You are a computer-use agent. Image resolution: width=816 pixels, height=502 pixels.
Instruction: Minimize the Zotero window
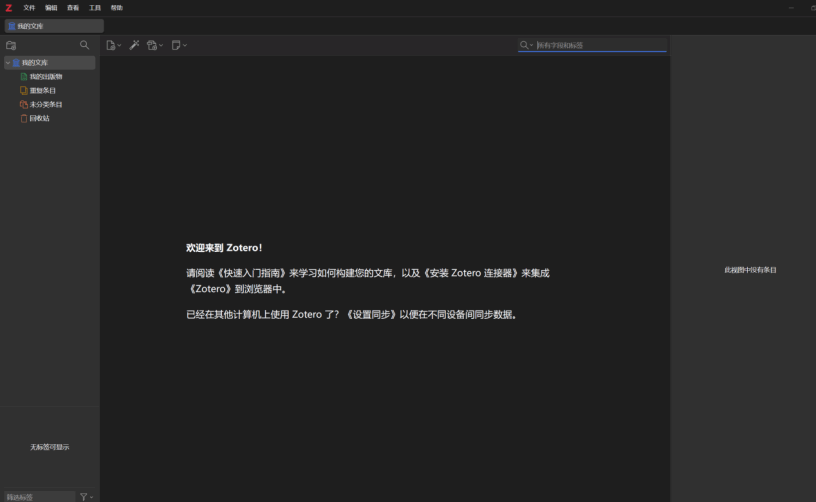[x=791, y=8]
